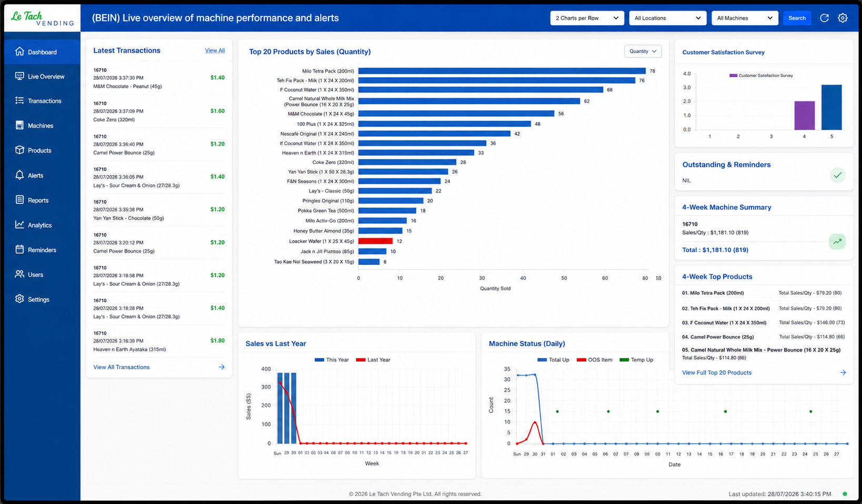Viewport: 862px width, 504px height.
Task: Click the arrow beside View All Transactions
Action: (221, 367)
